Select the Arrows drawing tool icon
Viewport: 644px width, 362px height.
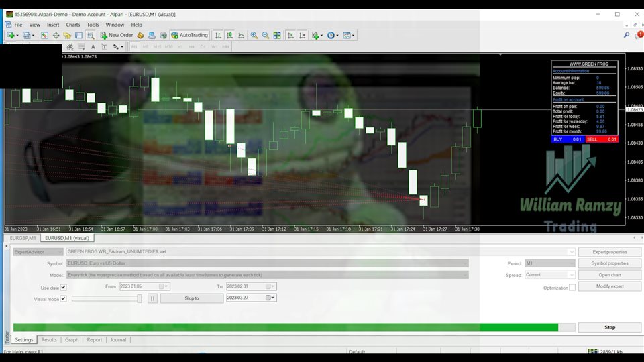(116, 47)
